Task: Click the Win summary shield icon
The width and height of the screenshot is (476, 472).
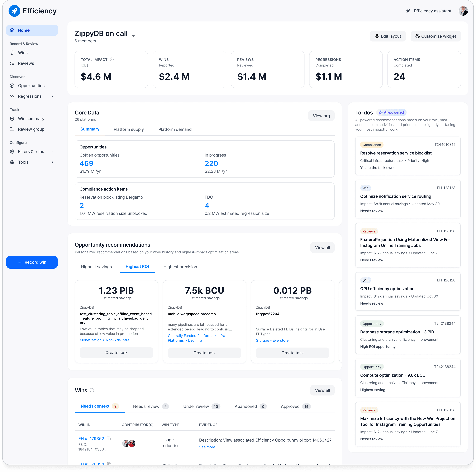Action: click(12, 119)
